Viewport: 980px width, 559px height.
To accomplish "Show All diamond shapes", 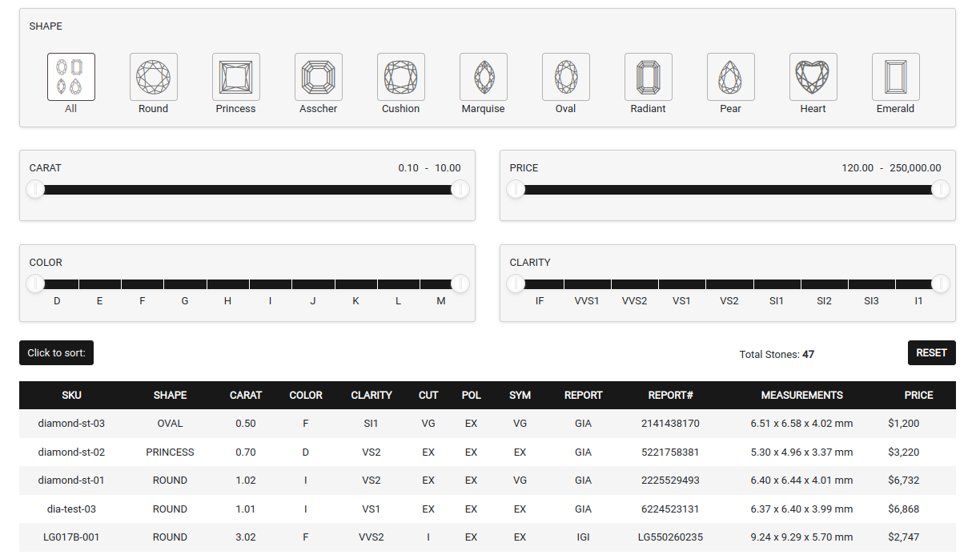I will pyautogui.click(x=70, y=78).
